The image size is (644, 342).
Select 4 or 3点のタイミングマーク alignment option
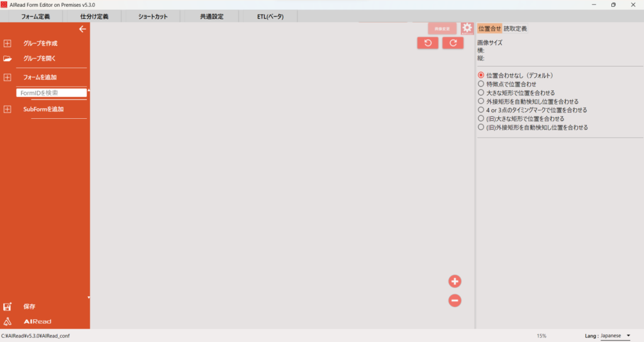481,110
